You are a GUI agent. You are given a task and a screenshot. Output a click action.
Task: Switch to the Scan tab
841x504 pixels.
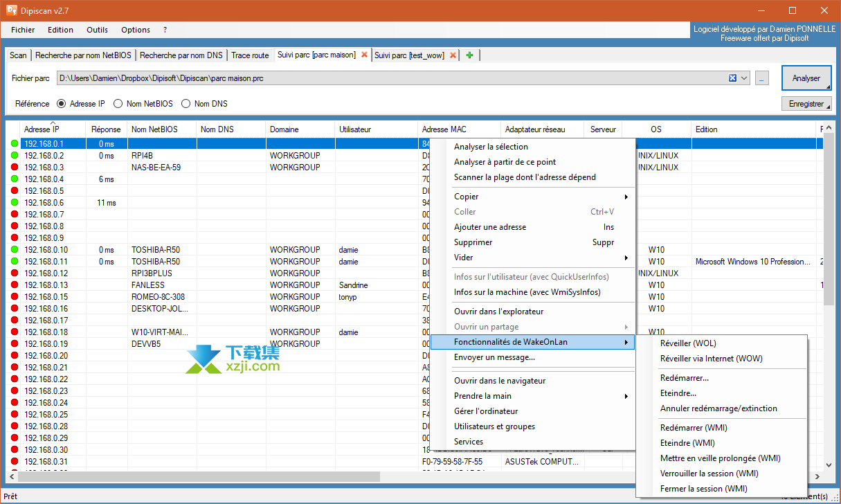pyautogui.click(x=19, y=55)
